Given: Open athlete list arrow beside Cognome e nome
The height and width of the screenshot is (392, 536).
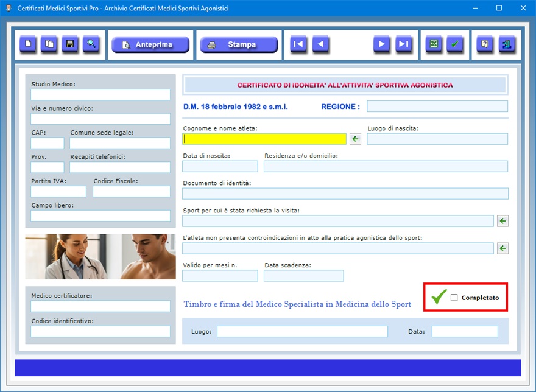Looking at the screenshot, I should click(x=355, y=139).
